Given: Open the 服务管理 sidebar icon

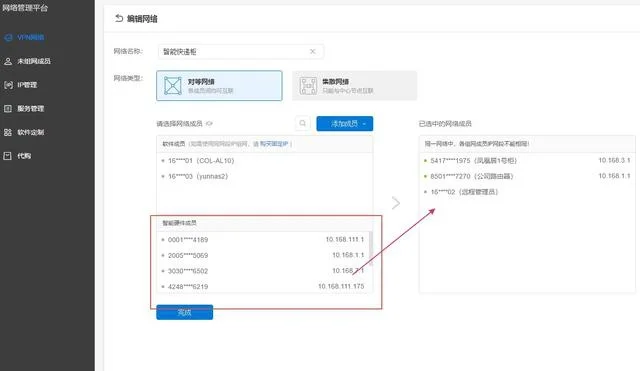Looking at the screenshot, I should pyautogui.click(x=8, y=109).
